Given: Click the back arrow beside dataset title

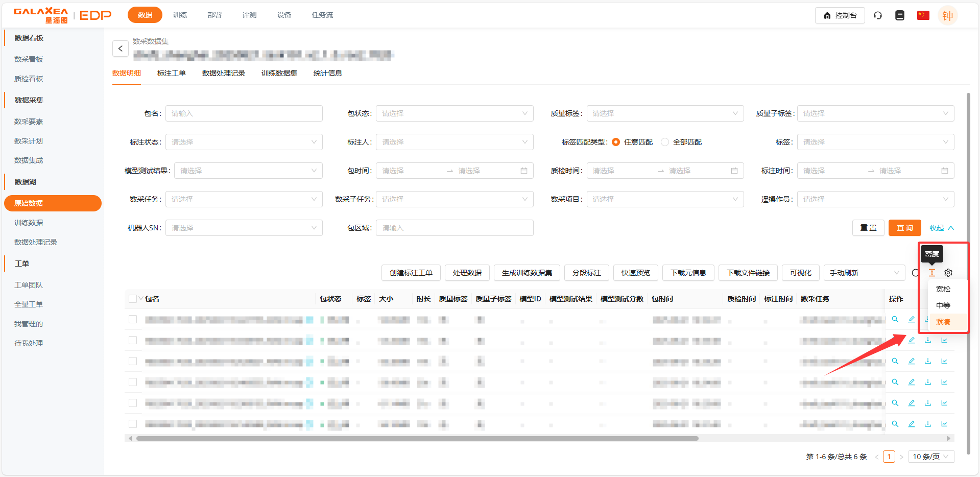Looking at the screenshot, I should (121, 49).
